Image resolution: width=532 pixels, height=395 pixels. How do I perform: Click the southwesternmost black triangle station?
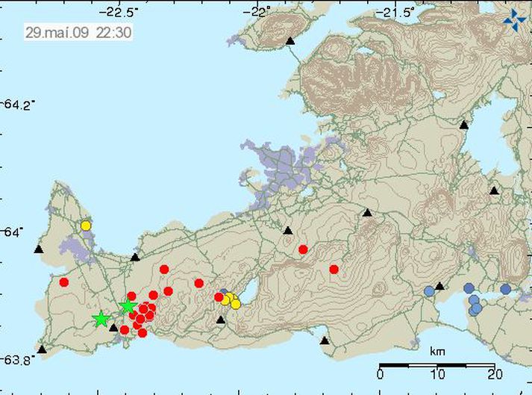[x=42, y=349]
